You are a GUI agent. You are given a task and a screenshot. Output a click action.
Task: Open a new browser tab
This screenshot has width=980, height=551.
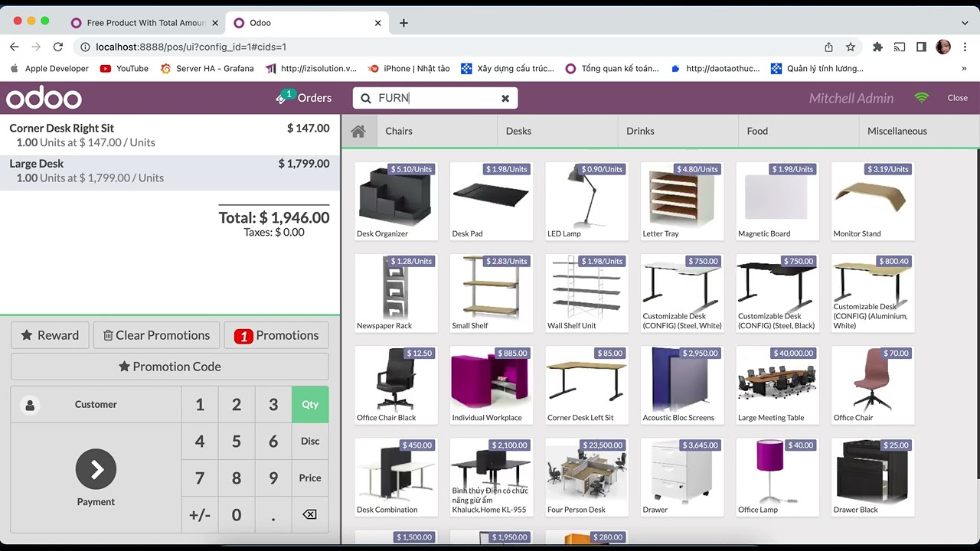[403, 23]
